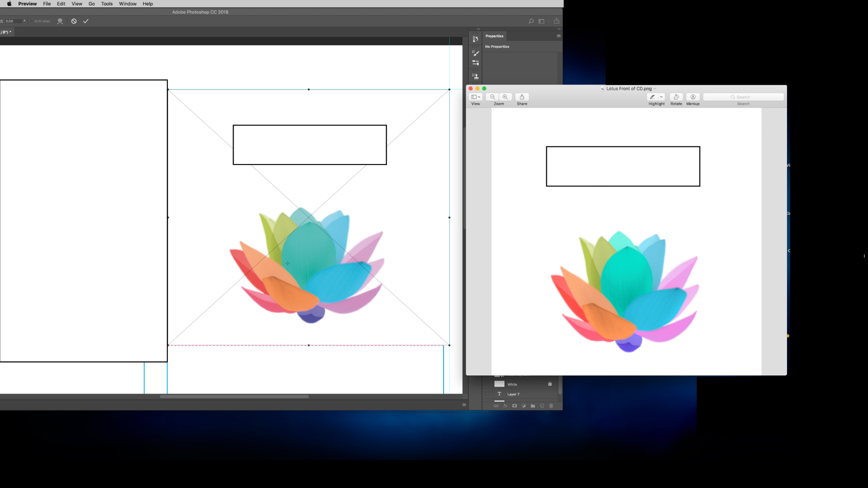The height and width of the screenshot is (488, 868).
Task: Toggle visibility of Layer 7
Action: coord(487,394)
